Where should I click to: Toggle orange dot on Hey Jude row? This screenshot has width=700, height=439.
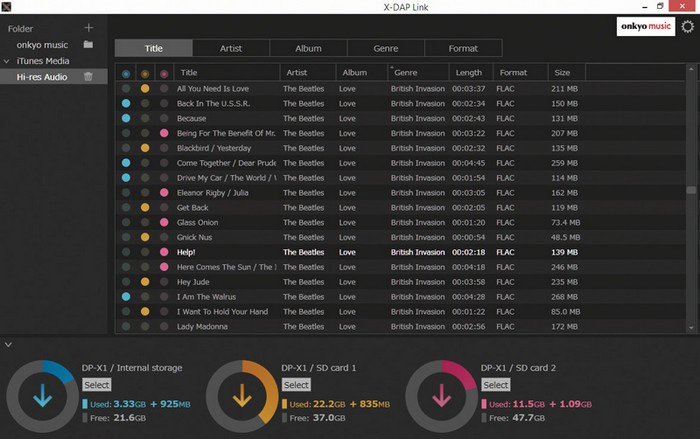[145, 282]
